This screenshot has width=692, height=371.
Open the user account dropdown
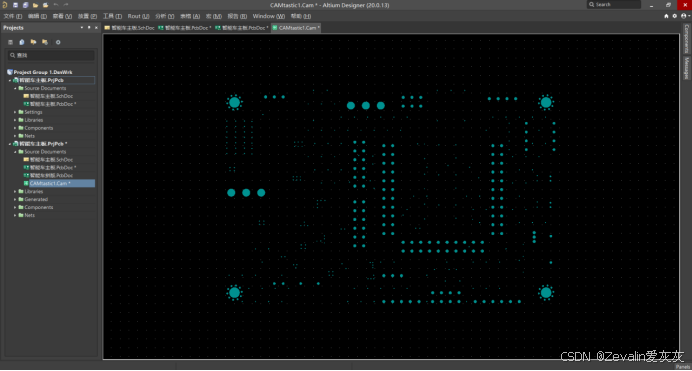685,16
